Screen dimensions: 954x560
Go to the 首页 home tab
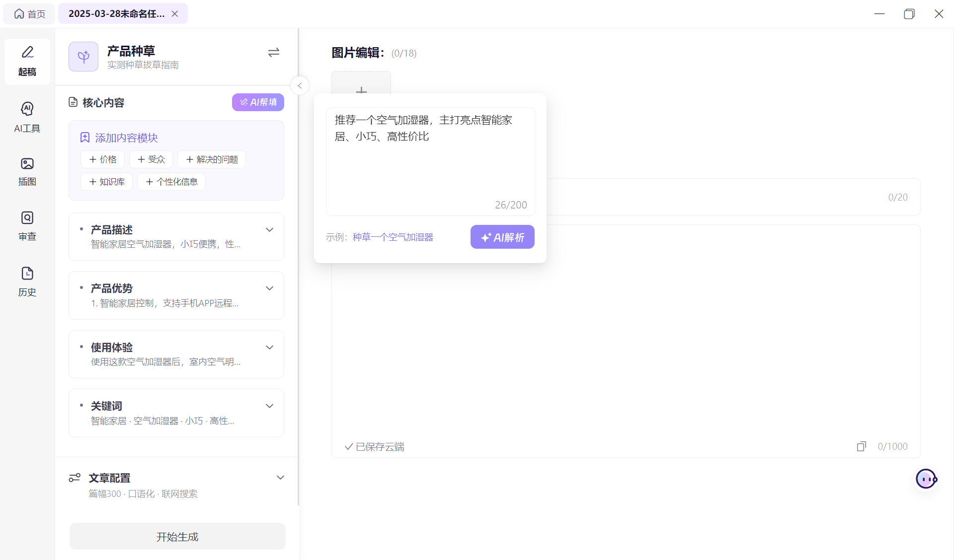(x=29, y=14)
